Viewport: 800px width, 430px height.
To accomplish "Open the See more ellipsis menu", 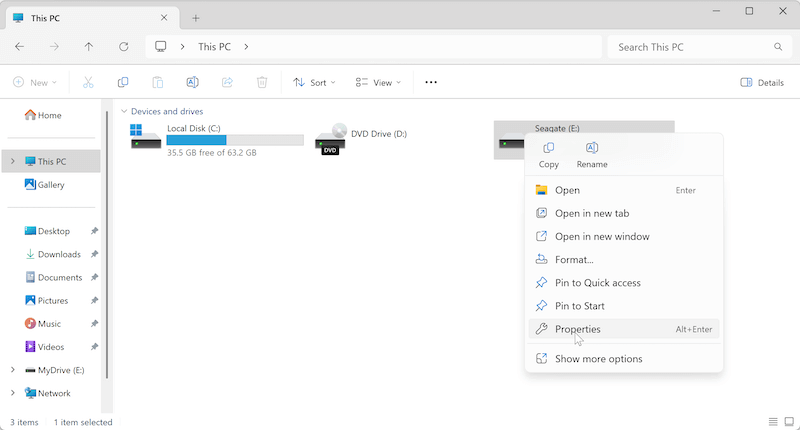I will (431, 82).
